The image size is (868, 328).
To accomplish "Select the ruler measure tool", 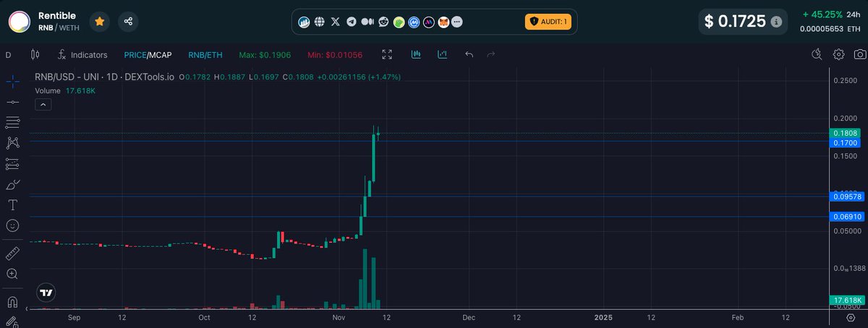I will pyautogui.click(x=12, y=254).
